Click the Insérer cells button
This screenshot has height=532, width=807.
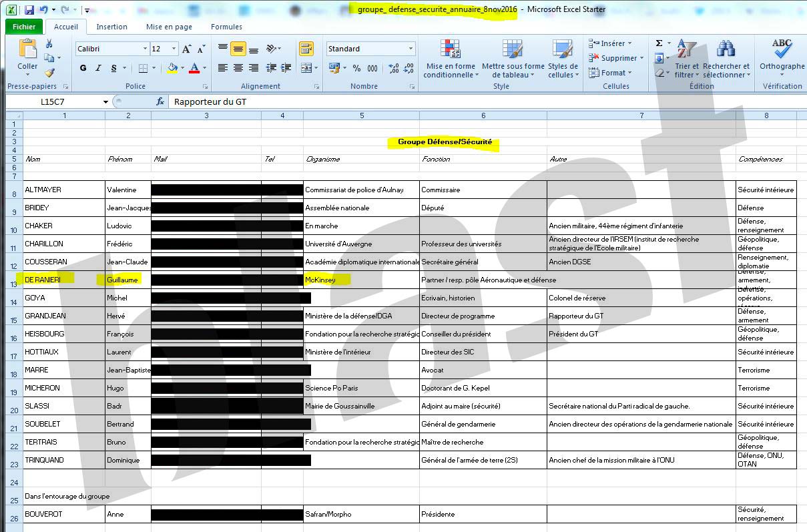tap(610, 43)
